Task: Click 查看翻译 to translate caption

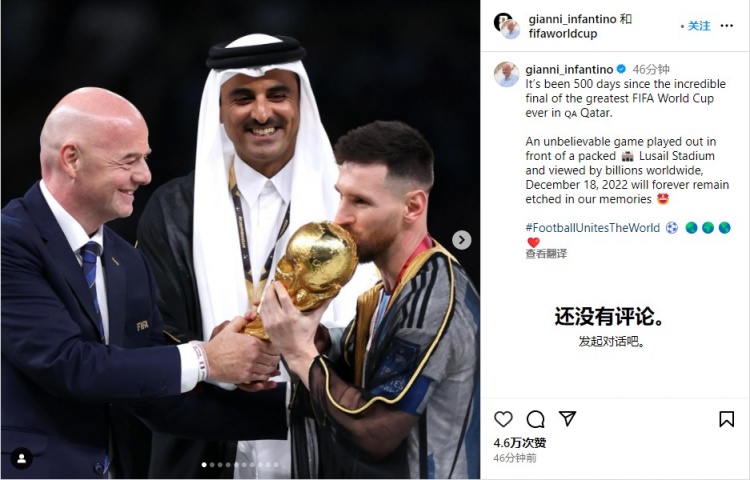Action: click(x=546, y=253)
